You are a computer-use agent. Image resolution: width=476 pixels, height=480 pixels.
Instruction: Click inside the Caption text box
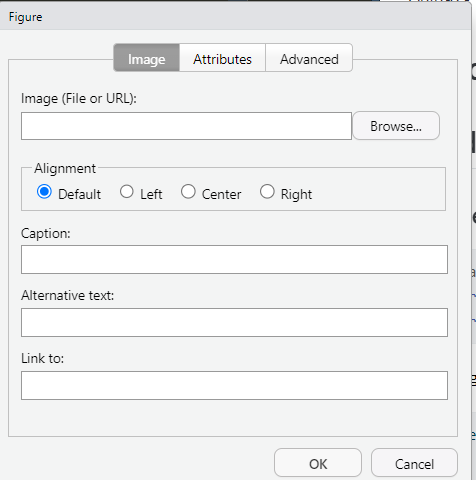pos(234,260)
